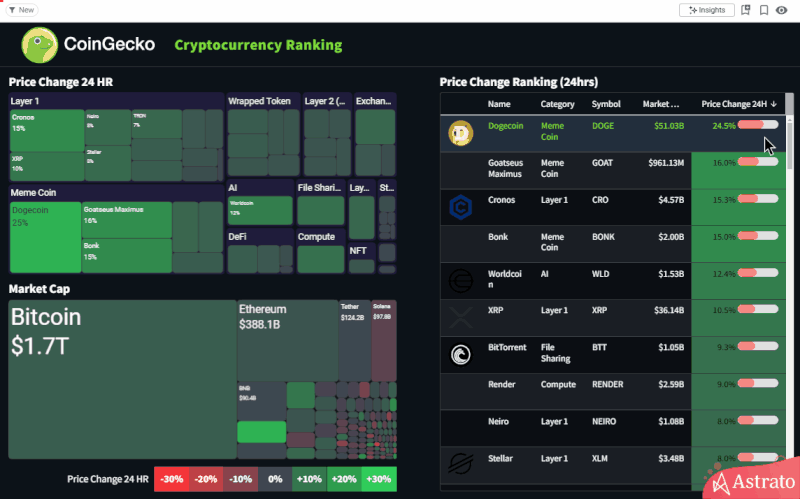Select the Bitcoin $1.7T market cap tile
The image size is (800, 499).
pos(122,380)
